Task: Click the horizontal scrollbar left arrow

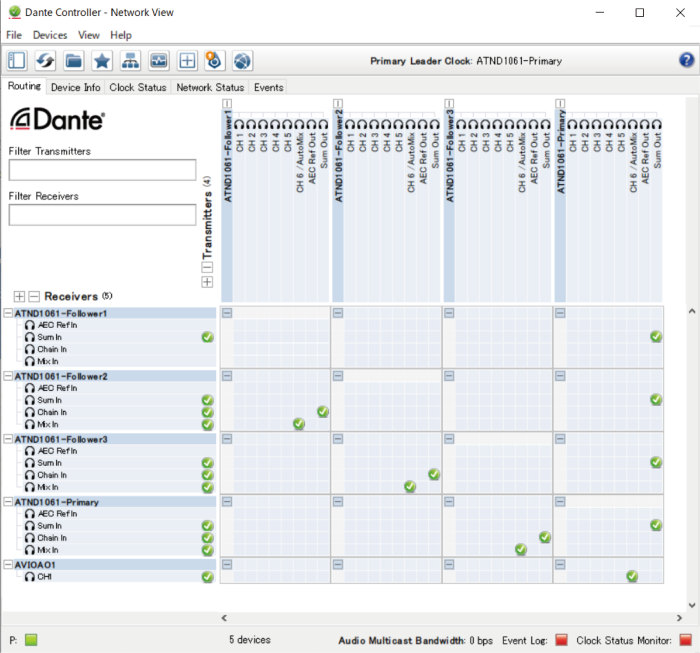Action: point(224,618)
